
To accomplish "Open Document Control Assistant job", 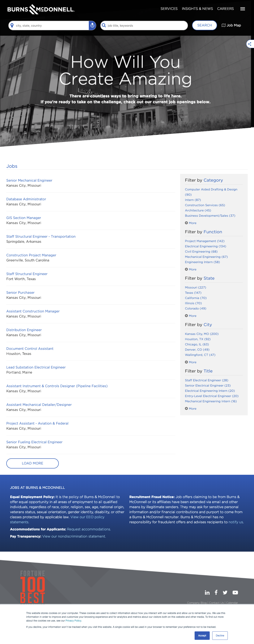I will 30,349.
